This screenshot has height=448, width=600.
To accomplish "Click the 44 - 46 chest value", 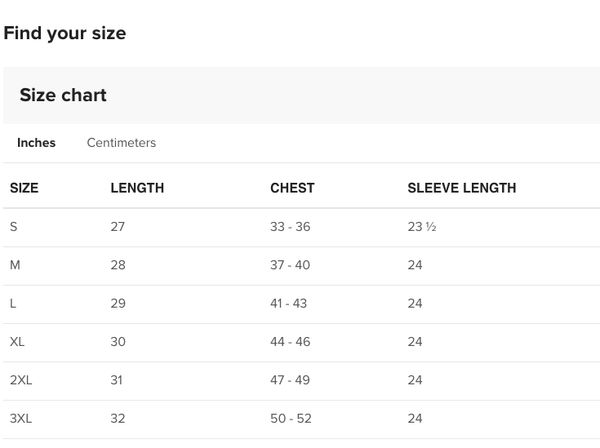I will (x=290, y=342).
